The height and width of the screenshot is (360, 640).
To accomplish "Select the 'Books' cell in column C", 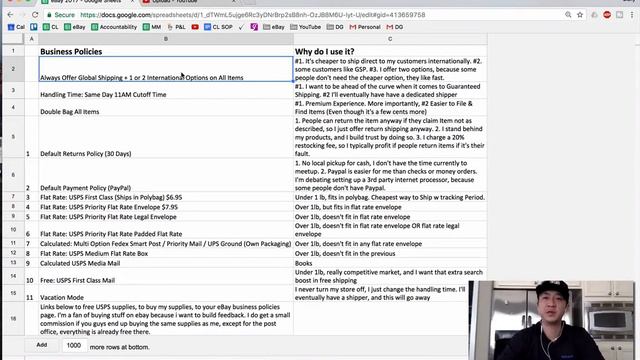I will [x=390, y=263].
